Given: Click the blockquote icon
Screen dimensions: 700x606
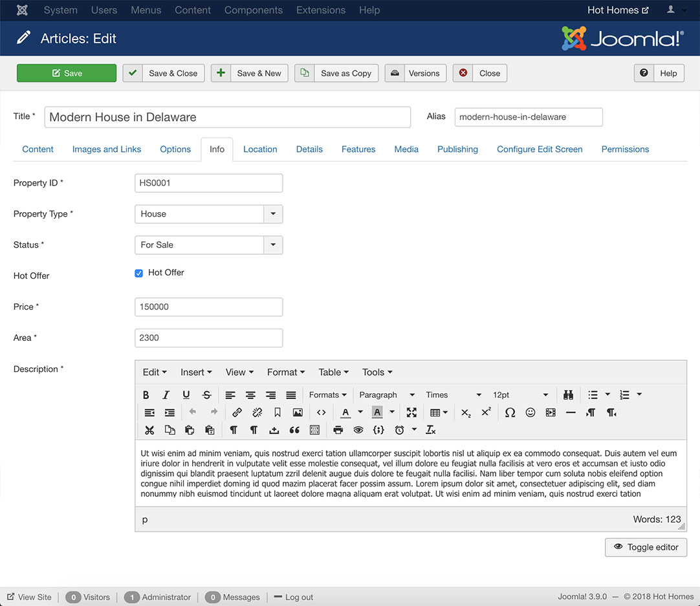Looking at the screenshot, I should tap(294, 430).
